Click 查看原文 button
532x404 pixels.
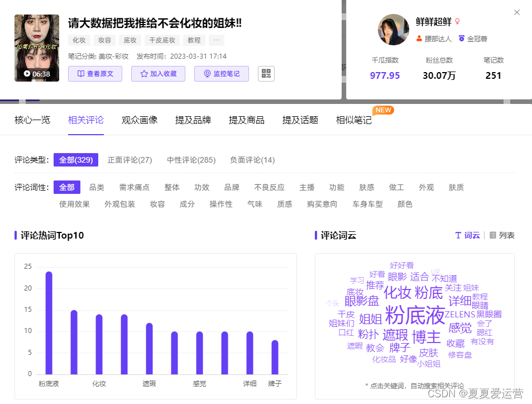[95, 74]
